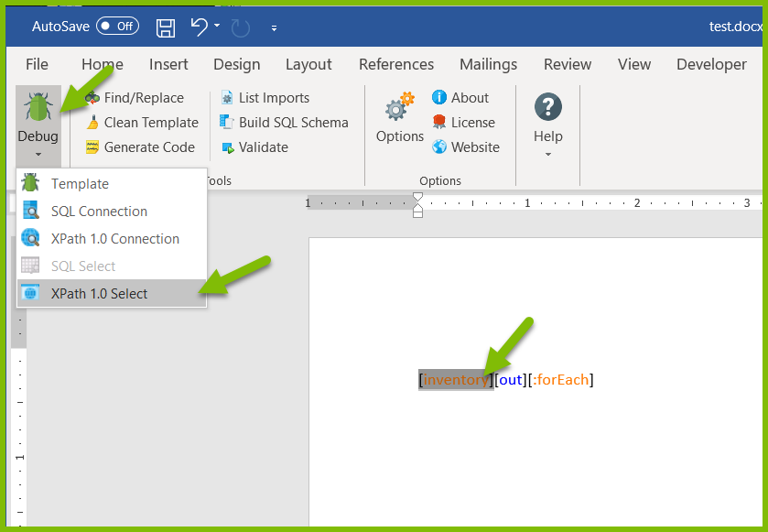Click the [out] tag in document
Image resolution: width=768 pixels, height=532 pixels.
[x=511, y=380]
